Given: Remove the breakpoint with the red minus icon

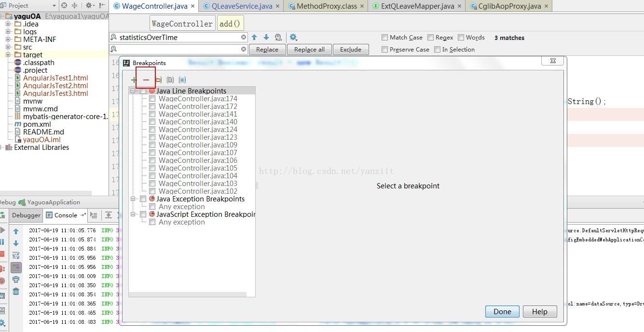Looking at the screenshot, I should click(x=146, y=80).
